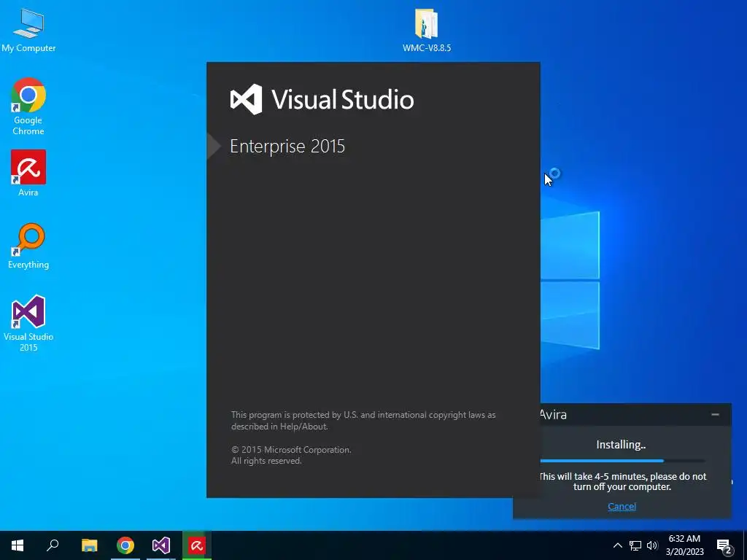This screenshot has height=560, width=747.
Task: Select the Visual Studio 2015 desktop shortcut
Action: click(x=28, y=323)
